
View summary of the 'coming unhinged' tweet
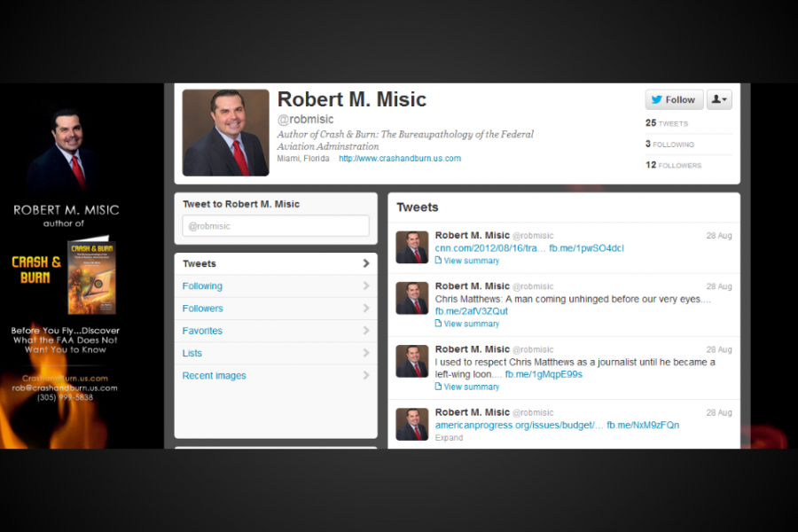(x=472, y=324)
